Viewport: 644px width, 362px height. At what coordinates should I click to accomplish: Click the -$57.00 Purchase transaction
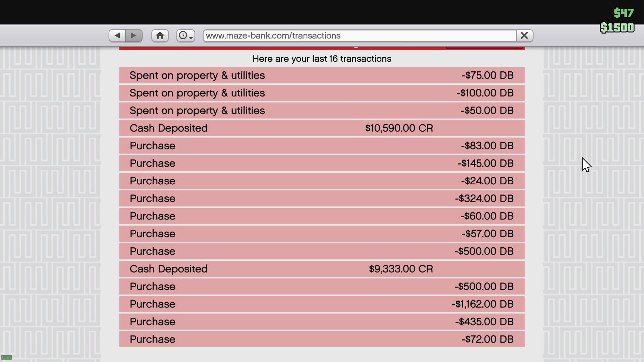(322, 234)
